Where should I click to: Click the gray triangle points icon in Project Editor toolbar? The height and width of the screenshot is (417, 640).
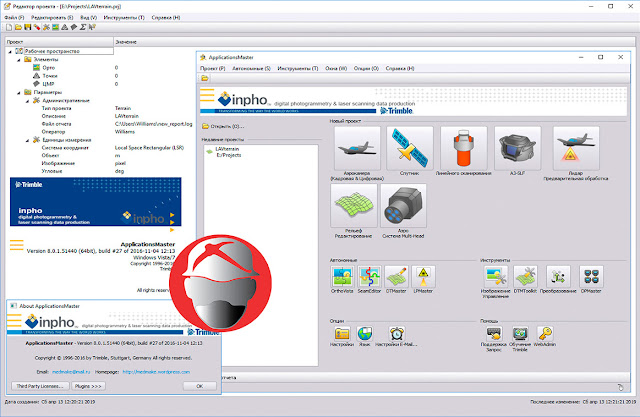[x=64, y=27]
